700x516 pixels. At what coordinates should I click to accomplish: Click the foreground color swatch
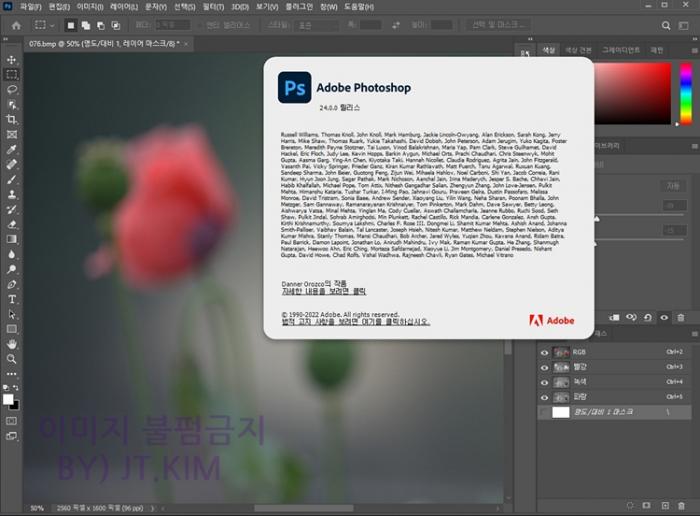point(8,399)
